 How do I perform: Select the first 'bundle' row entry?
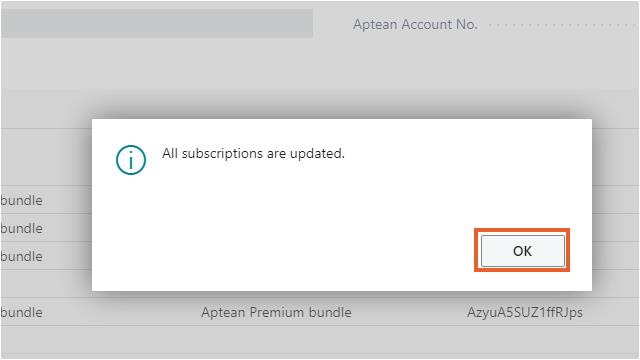(x=22, y=200)
